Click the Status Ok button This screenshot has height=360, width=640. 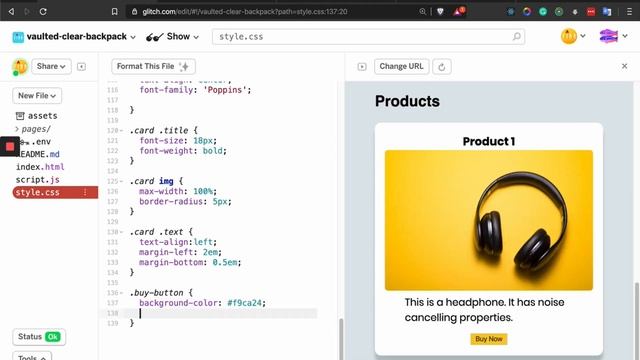point(39,337)
